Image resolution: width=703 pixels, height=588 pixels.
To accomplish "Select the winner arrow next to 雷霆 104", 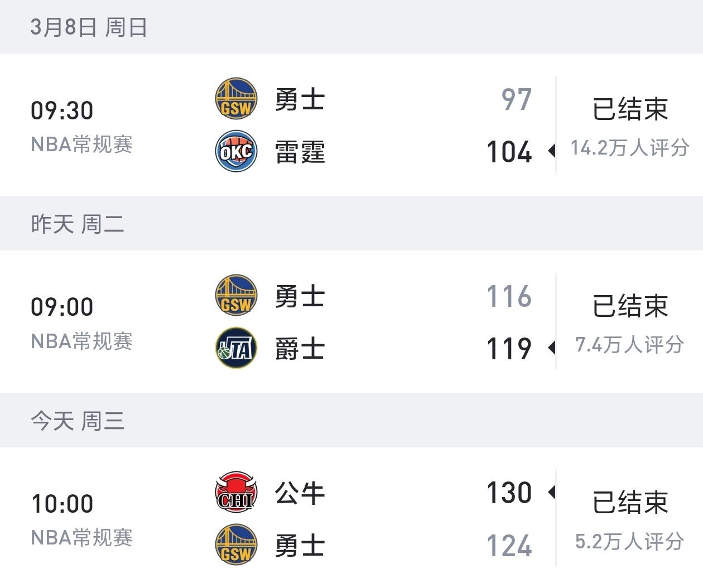I will (552, 151).
